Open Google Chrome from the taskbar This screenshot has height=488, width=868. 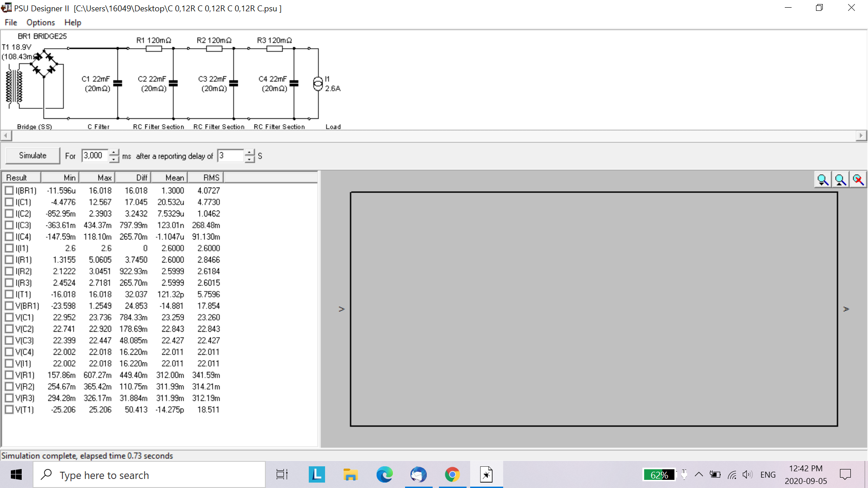tap(452, 474)
